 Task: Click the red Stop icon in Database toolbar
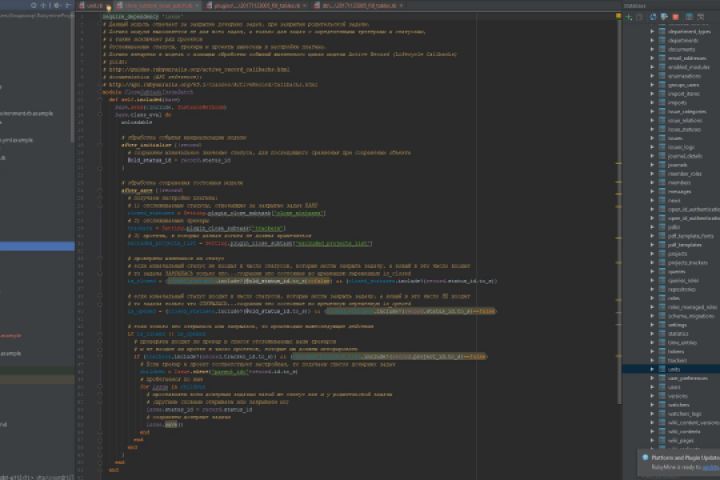pyautogui.click(x=675, y=17)
